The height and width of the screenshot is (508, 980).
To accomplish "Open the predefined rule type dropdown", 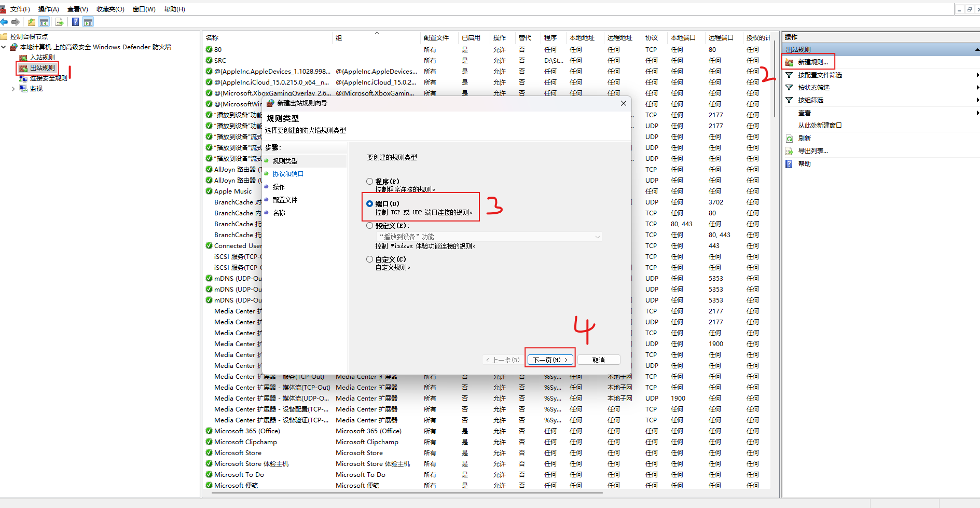I will [597, 237].
